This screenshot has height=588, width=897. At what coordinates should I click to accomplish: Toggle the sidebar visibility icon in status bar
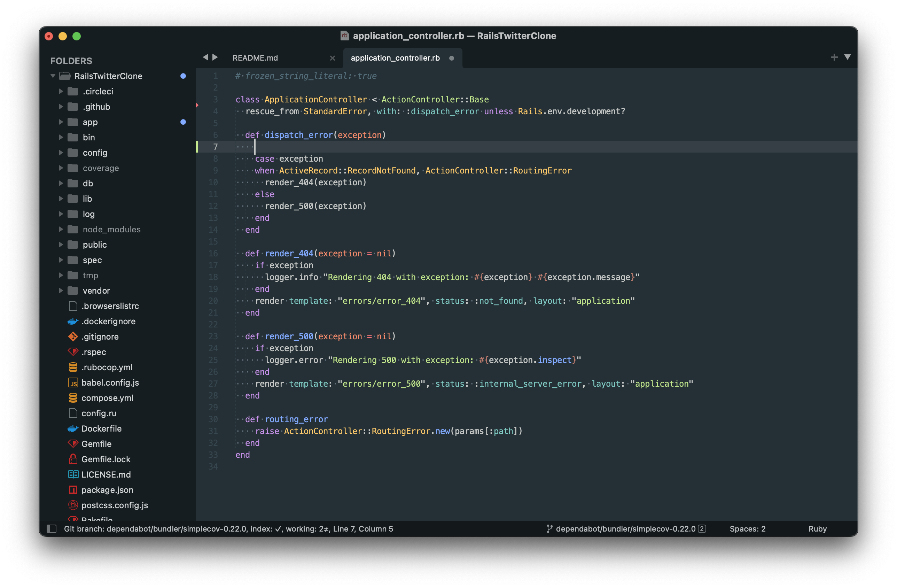tap(51, 529)
